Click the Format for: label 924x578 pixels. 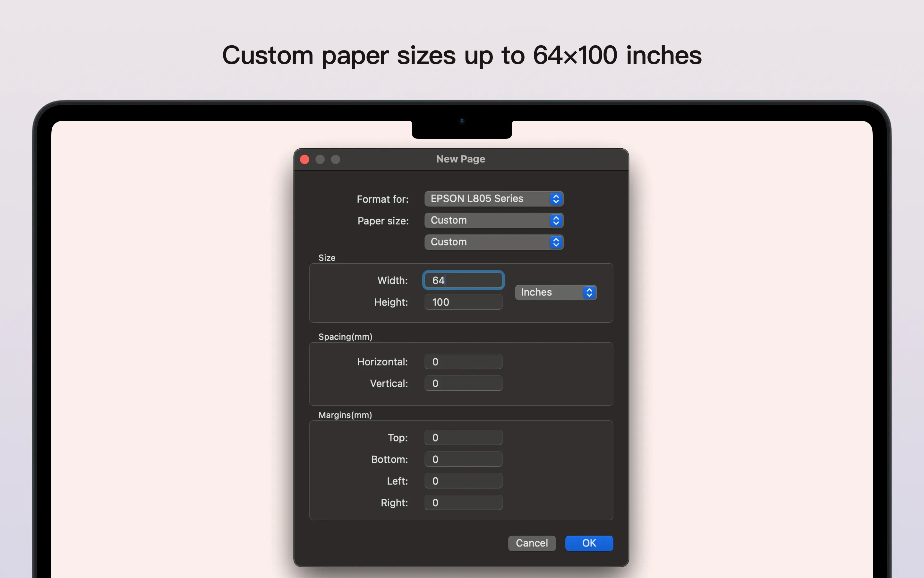(x=382, y=199)
